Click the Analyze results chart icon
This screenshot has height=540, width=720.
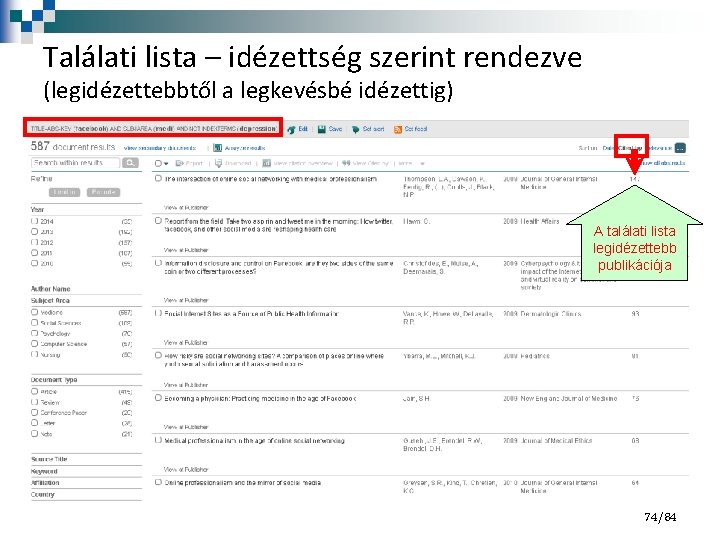coord(218,148)
